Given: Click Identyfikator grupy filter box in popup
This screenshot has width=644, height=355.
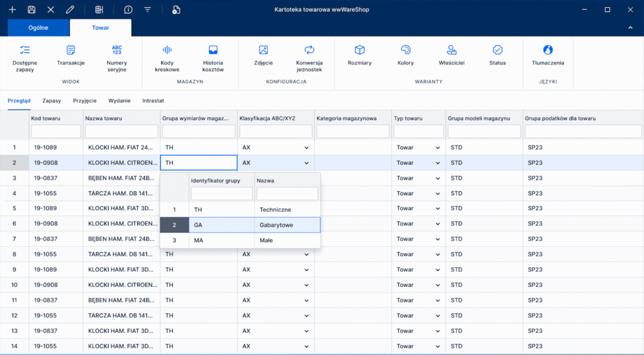Looking at the screenshot, I should point(221,194).
